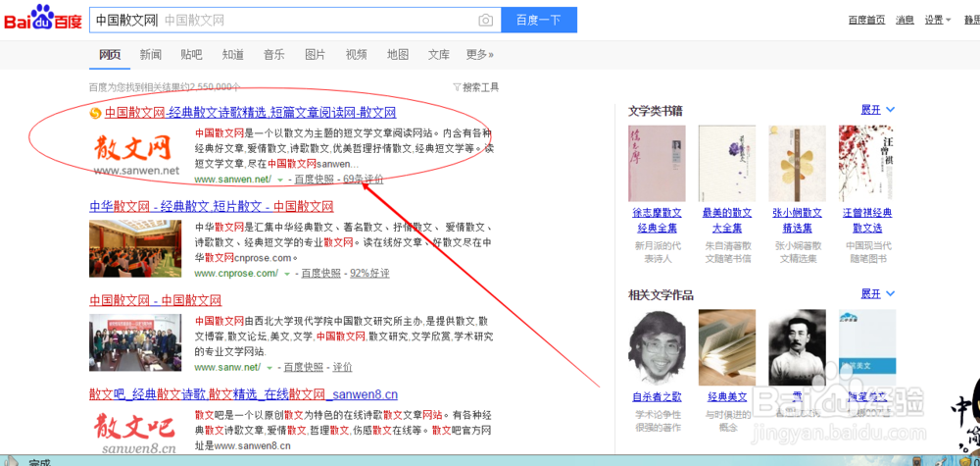
Task: Open the 69条评价 link
Action: pos(364,180)
